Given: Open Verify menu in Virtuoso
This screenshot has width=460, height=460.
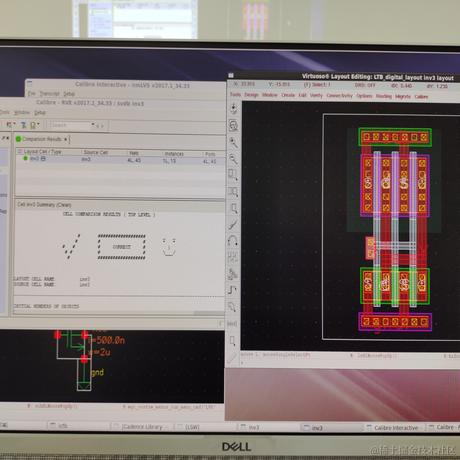Looking at the screenshot, I should 316,95.
